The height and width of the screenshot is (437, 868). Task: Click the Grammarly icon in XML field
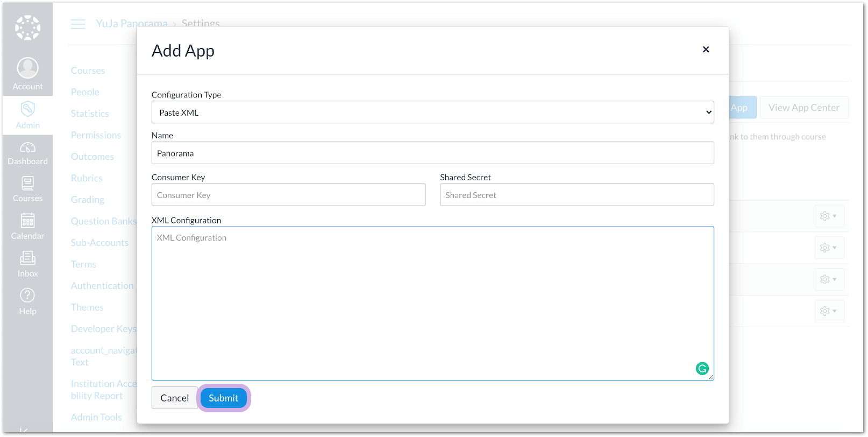pos(702,369)
